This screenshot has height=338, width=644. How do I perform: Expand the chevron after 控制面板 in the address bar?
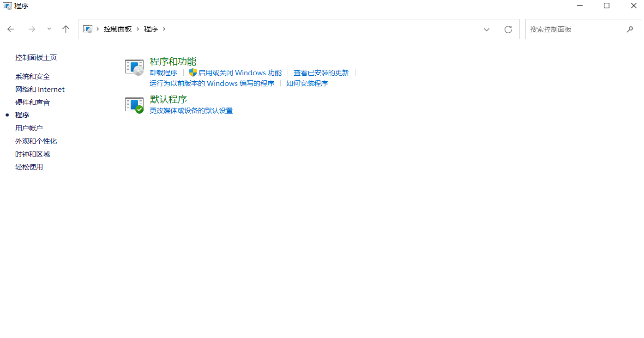[x=138, y=29]
